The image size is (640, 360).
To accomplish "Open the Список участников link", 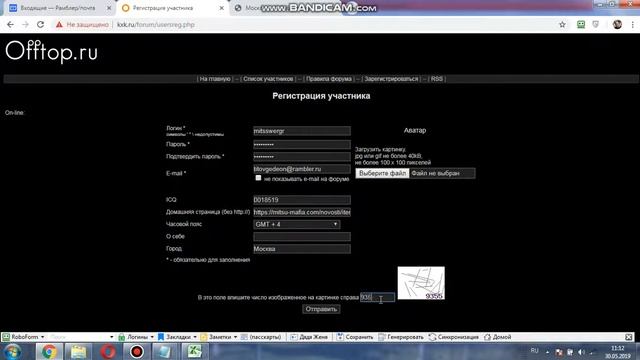I will (268, 79).
